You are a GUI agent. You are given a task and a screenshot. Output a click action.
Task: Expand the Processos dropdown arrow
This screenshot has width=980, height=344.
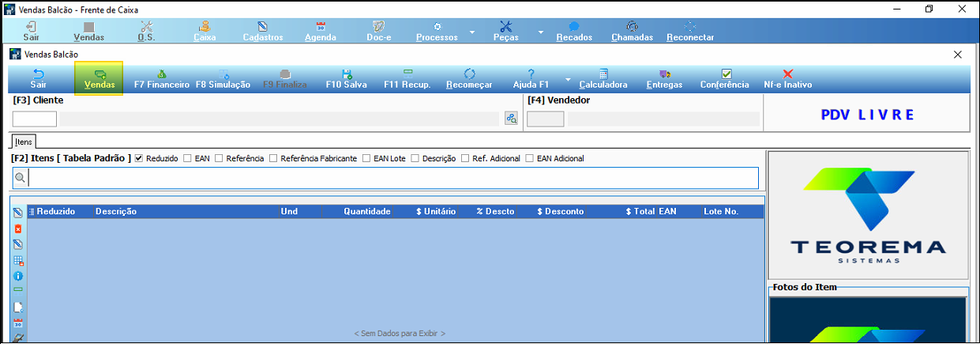[472, 32]
